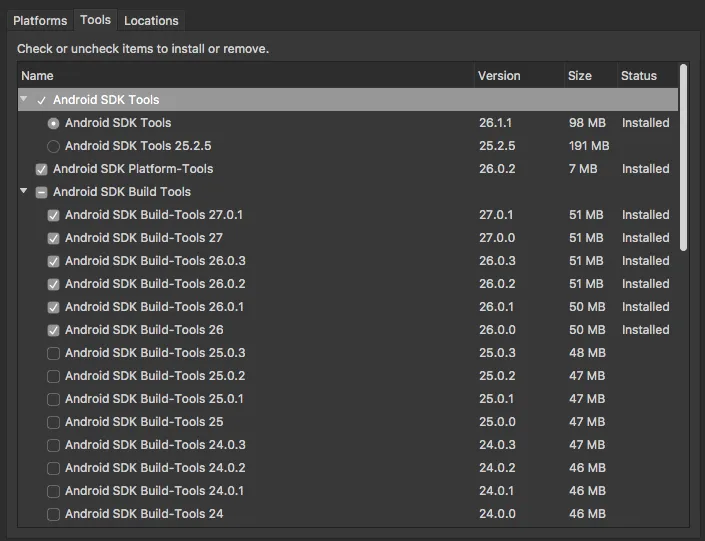Screen dimensions: 705x541
Task: Check Build-Tools 24.0.3 checkbox
Action: click(x=54, y=445)
